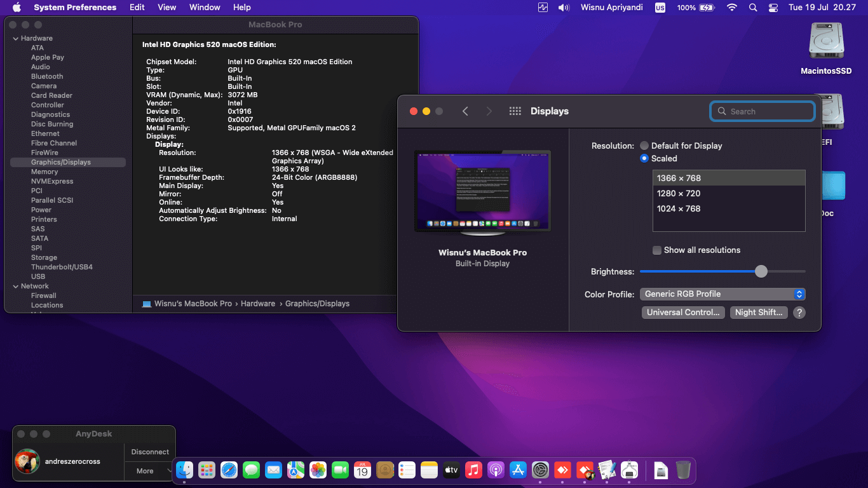Click the back arrow in Displays window
868x488 pixels.
click(465, 111)
